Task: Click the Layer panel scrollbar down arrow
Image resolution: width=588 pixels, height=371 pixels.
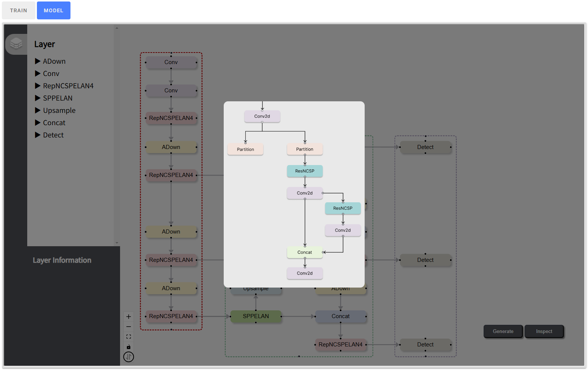Action: 117,243
